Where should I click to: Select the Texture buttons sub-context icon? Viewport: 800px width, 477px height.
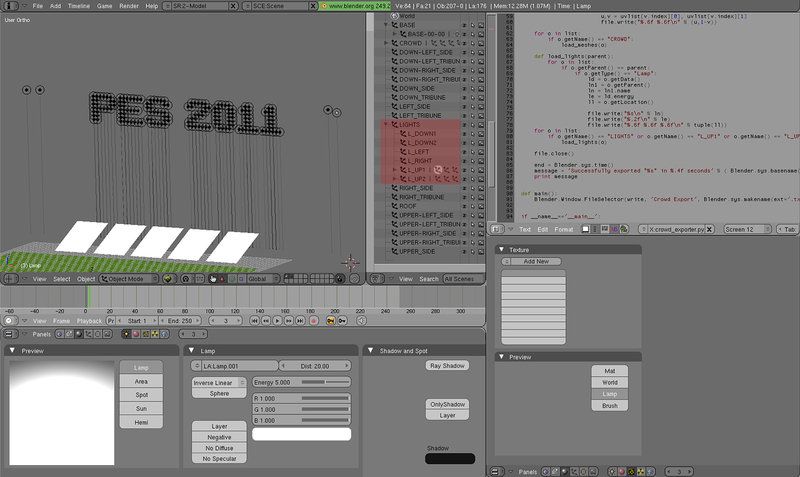pos(145,334)
